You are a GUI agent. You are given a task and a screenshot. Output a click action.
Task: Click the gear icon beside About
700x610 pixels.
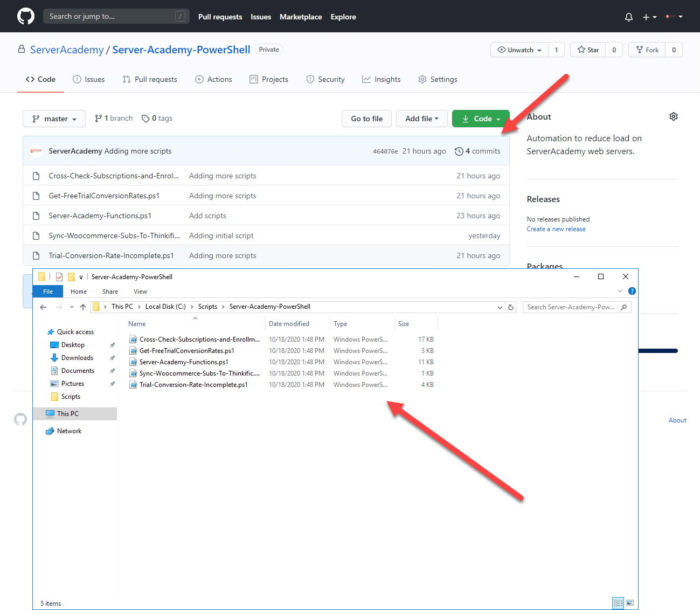click(673, 116)
